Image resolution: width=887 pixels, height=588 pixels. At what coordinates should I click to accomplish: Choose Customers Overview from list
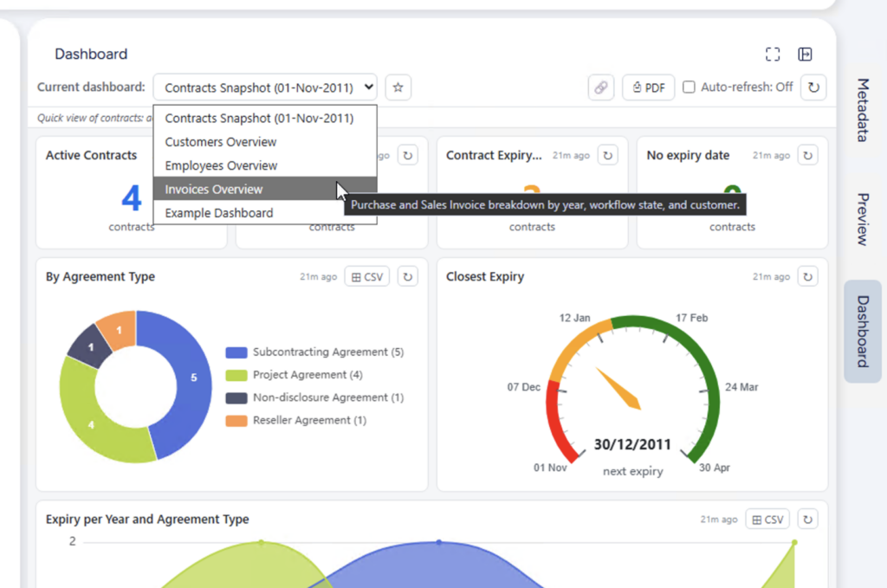tap(265, 142)
